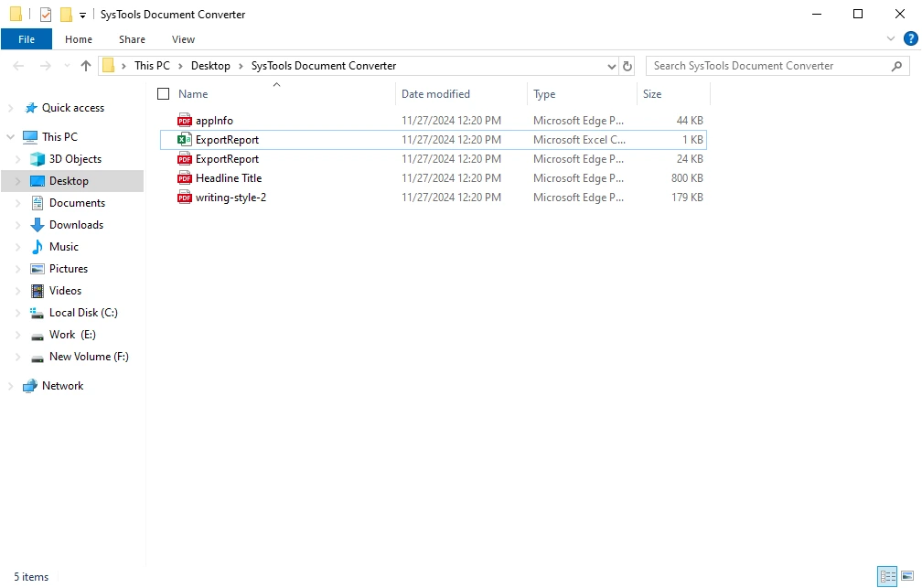The image size is (922, 588).
Task: Expand the Quick access tree node
Action: 11,108
